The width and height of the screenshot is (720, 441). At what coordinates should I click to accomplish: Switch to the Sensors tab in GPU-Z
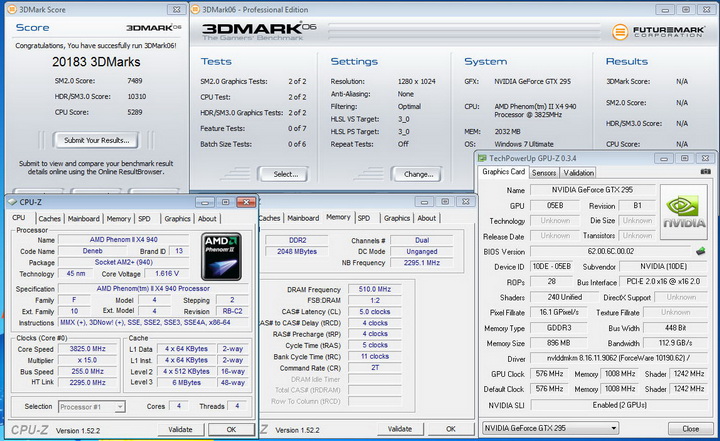(x=544, y=173)
